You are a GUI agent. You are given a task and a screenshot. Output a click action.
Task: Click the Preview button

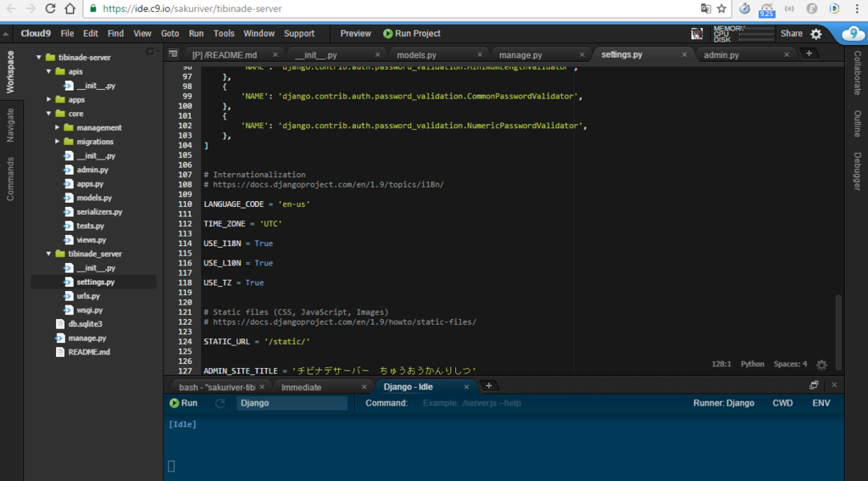click(x=355, y=33)
